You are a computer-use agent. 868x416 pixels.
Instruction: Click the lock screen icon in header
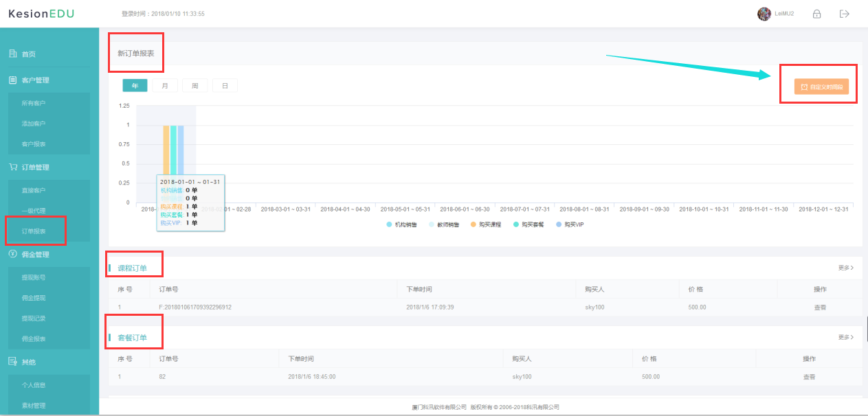coord(817,14)
